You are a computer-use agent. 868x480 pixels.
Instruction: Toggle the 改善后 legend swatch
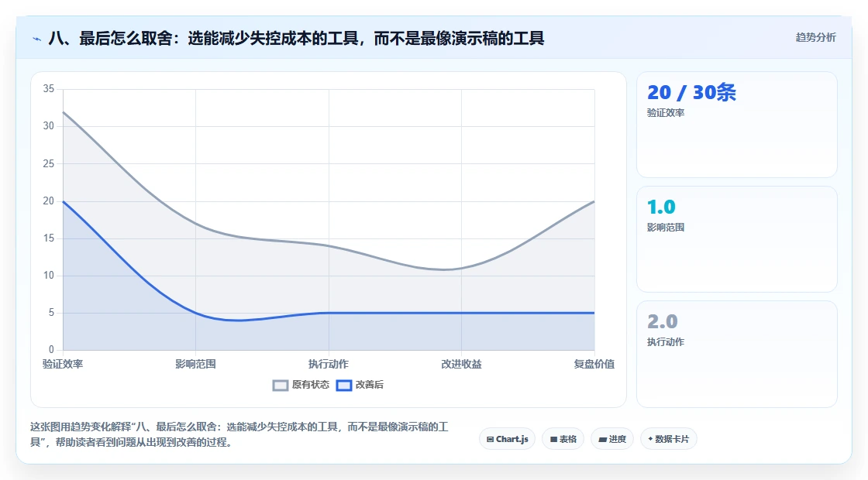[344, 386]
